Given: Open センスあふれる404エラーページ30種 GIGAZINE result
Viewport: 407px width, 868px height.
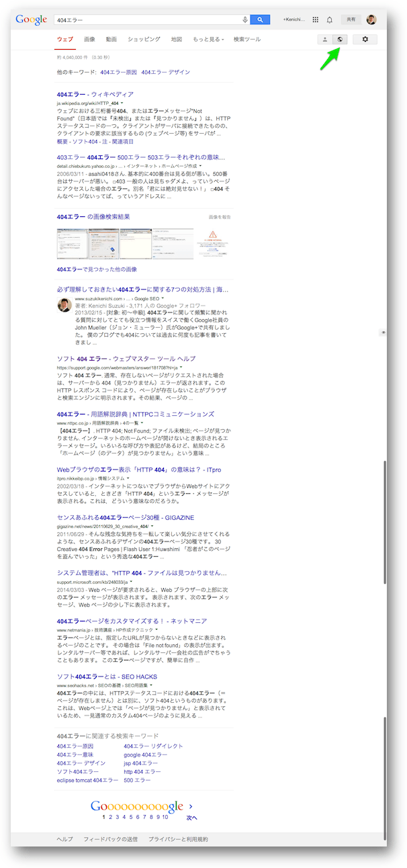Looking at the screenshot, I should [x=126, y=517].
